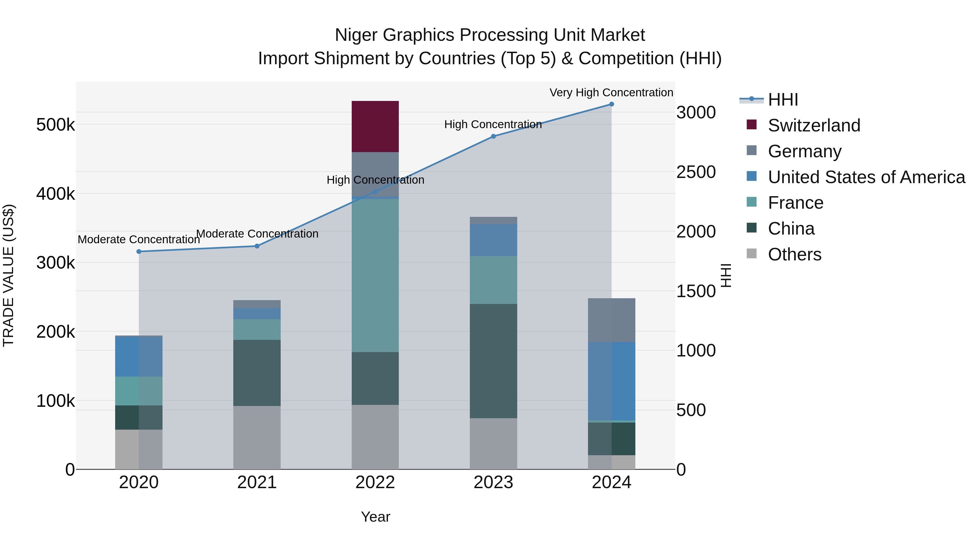Screen dimensions: 980x551
Task: Toggle the Germany legend entry
Action: 794,151
